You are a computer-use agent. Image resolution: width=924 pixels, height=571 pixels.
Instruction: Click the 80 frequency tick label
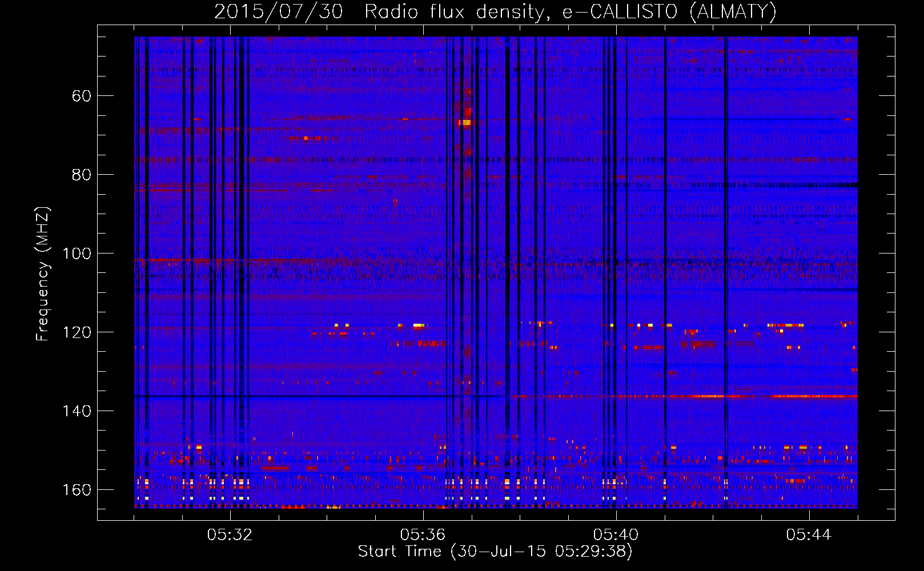pyautogui.click(x=82, y=175)
